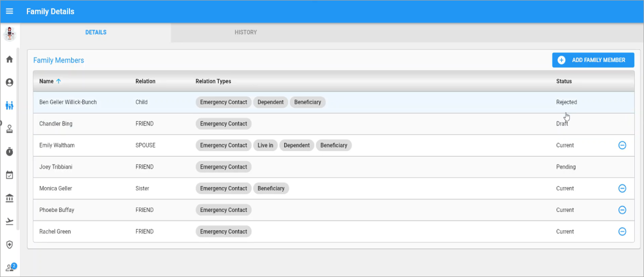Viewport: 644px width, 277px height.
Task: Select the Rachel Green name cell
Action: click(x=55, y=232)
